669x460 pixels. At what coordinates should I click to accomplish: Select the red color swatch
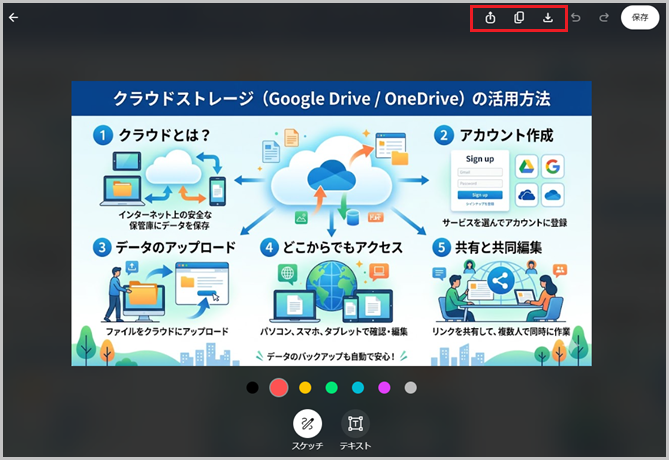[279, 387]
